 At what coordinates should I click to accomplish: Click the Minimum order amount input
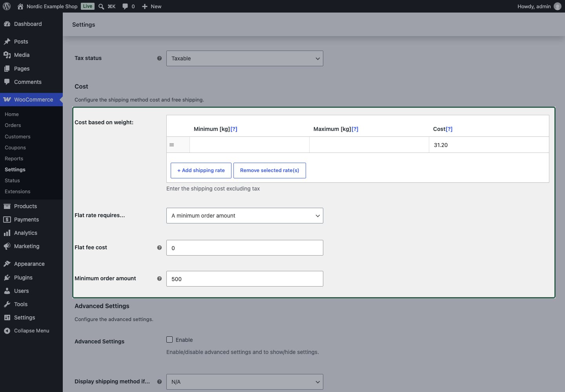[x=245, y=279]
